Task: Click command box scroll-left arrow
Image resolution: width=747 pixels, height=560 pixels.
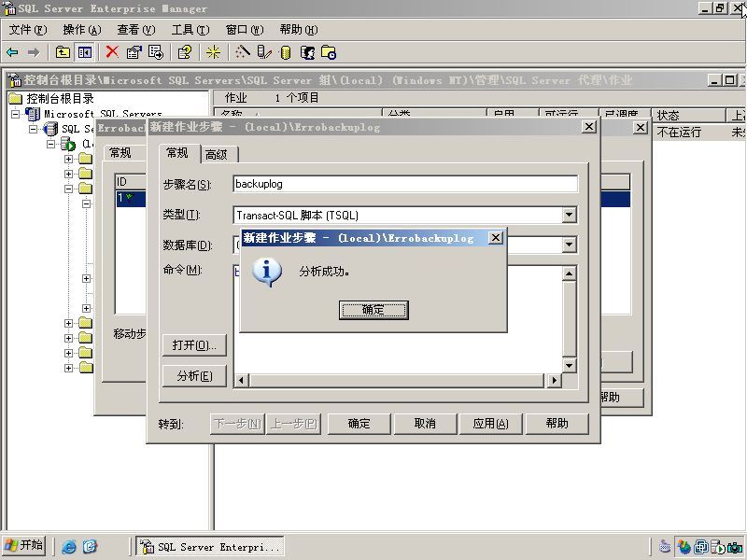Action: [x=242, y=381]
